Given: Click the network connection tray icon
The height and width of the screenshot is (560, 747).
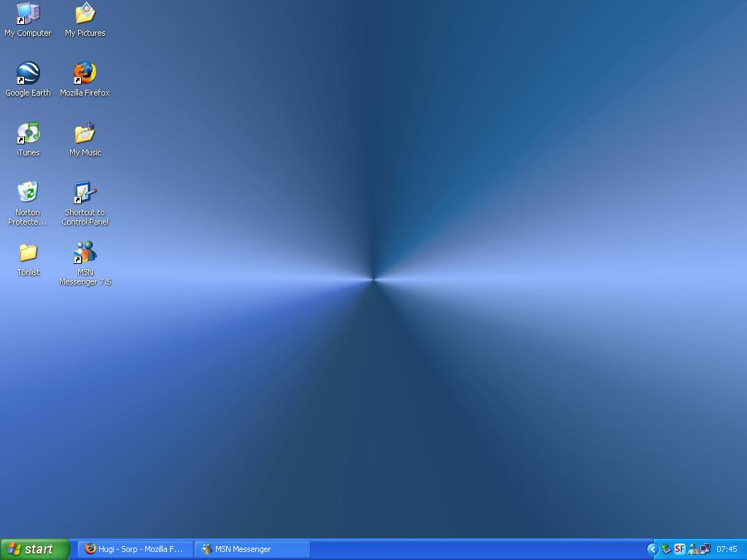Looking at the screenshot, I should (705, 550).
